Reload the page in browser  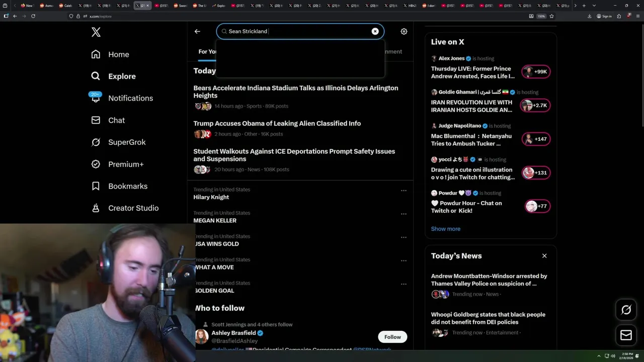(33, 16)
